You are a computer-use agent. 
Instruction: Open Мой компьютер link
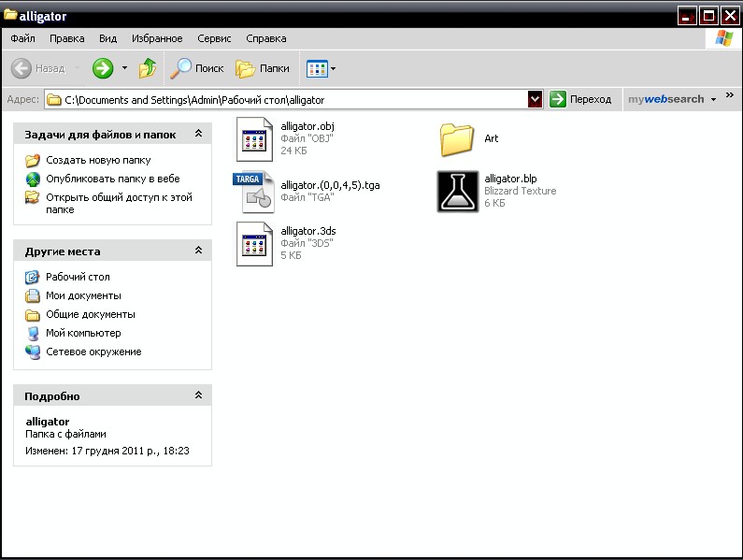point(83,334)
